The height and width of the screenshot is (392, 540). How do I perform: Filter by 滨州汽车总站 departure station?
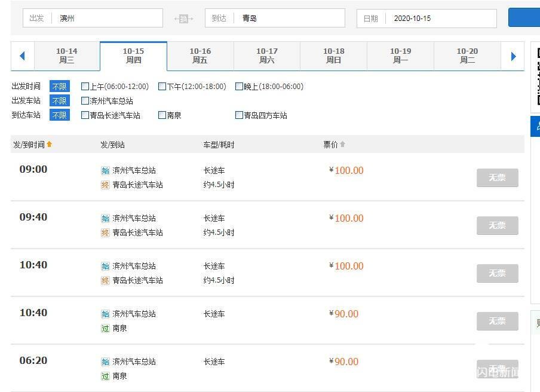click(x=85, y=101)
